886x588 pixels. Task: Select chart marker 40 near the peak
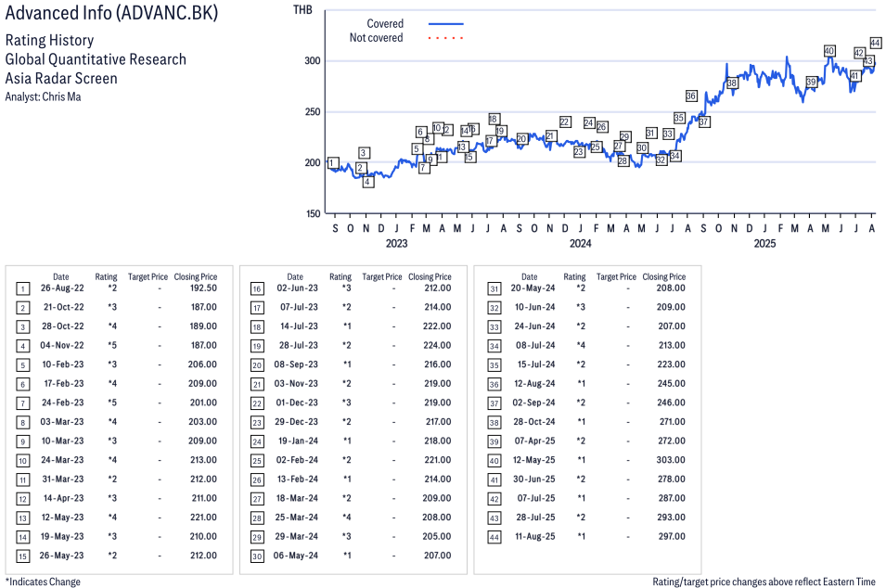click(x=828, y=51)
